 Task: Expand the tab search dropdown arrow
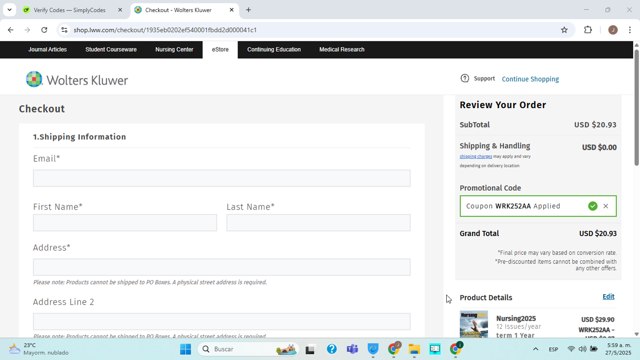(x=9, y=10)
